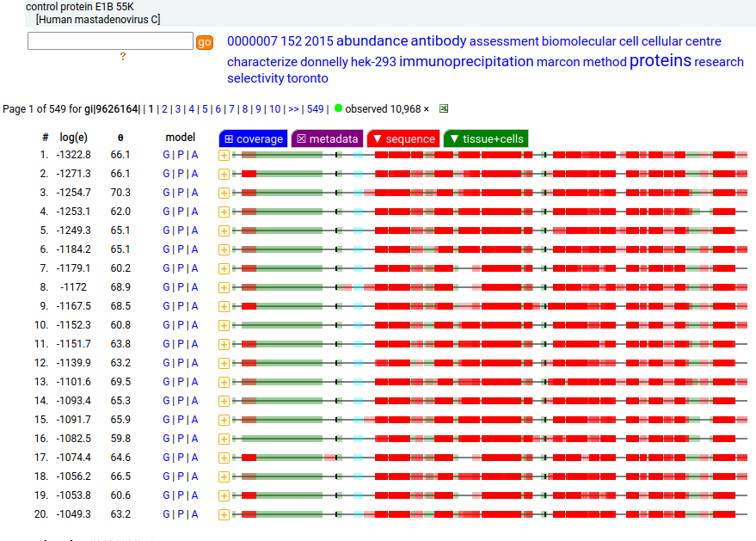Click the green observed status dot
Viewport: 756px width, 541px height.
(x=338, y=108)
